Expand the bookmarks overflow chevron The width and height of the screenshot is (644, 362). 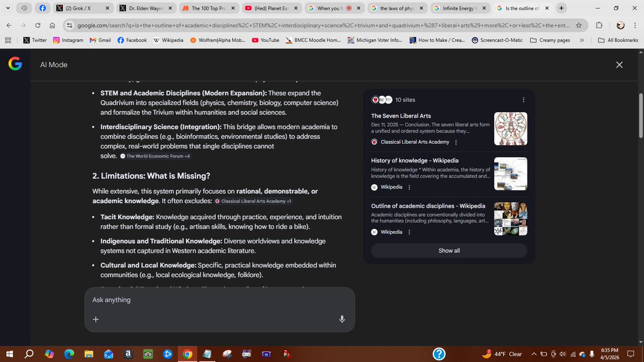click(x=581, y=40)
